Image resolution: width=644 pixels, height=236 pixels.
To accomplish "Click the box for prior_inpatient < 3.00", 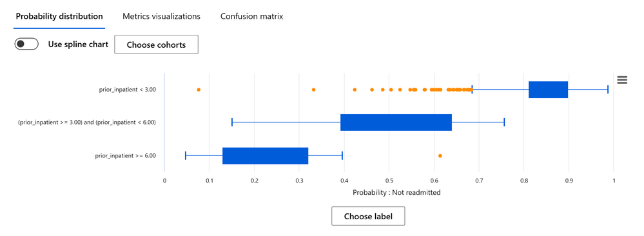I will click(549, 90).
